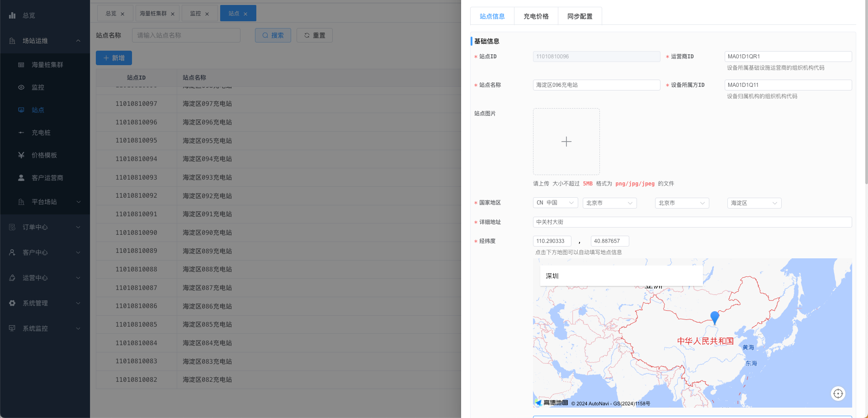Click the 搜索 button
The image size is (868, 418).
point(273,35)
